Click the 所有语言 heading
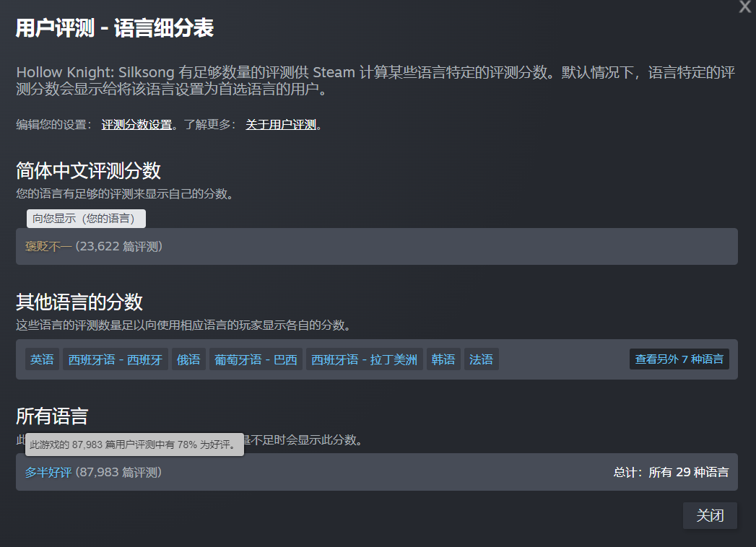 pos(52,416)
